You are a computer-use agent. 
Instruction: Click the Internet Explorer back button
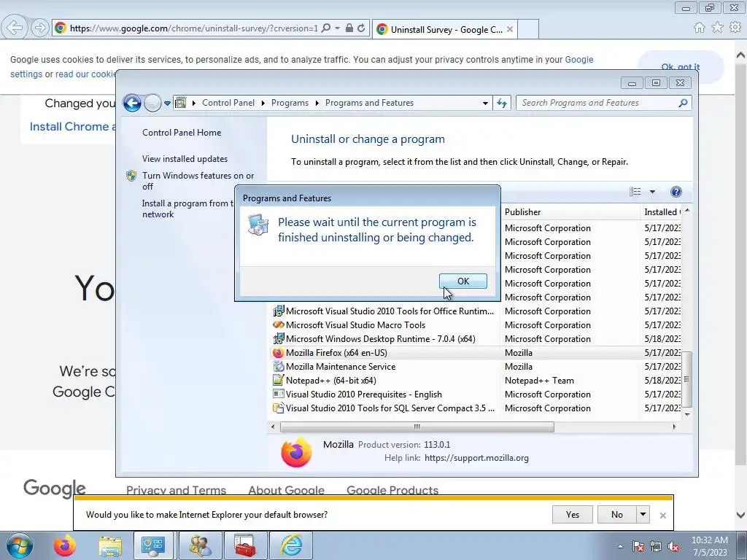pos(15,28)
